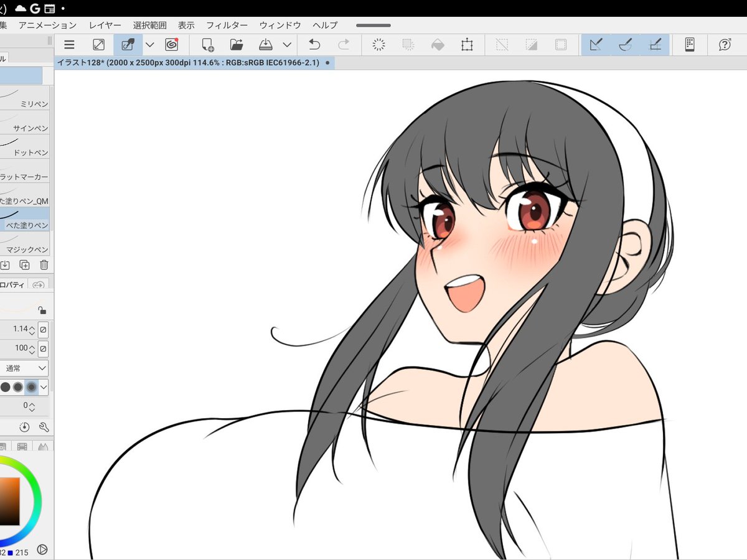Click the fill bucket icon
This screenshot has width=747, height=560.
tap(438, 45)
